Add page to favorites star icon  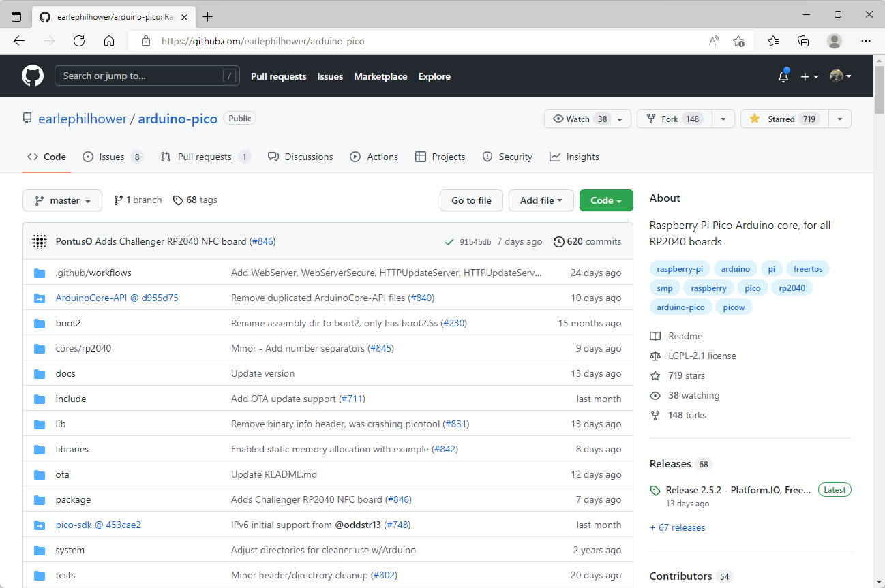(x=738, y=41)
